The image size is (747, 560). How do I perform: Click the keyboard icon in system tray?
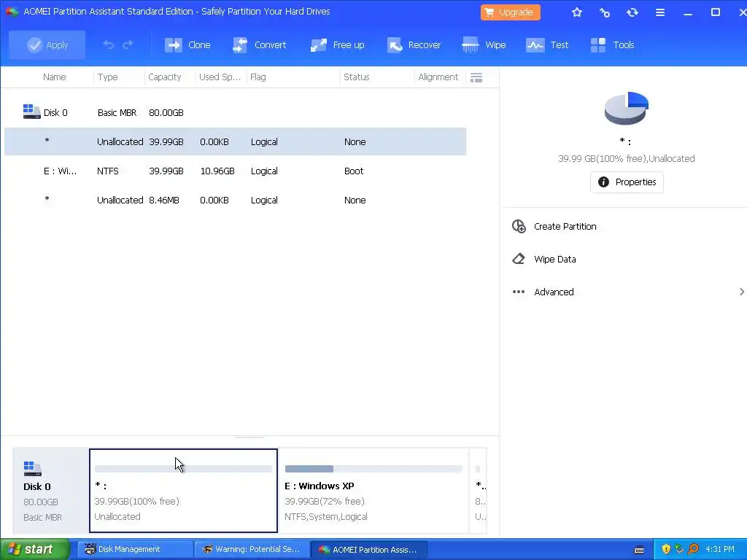tap(639, 550)
